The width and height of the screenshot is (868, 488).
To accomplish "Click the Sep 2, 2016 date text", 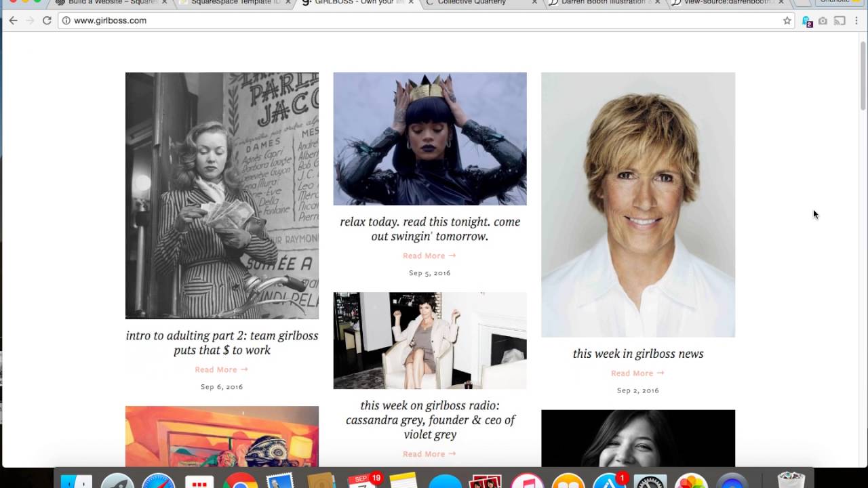I will click(638, 390).
